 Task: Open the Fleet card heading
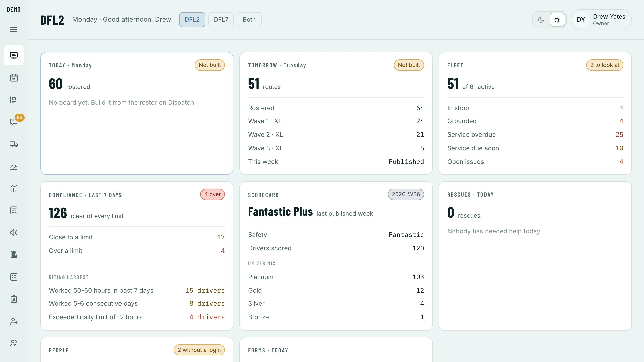[455, 65]
